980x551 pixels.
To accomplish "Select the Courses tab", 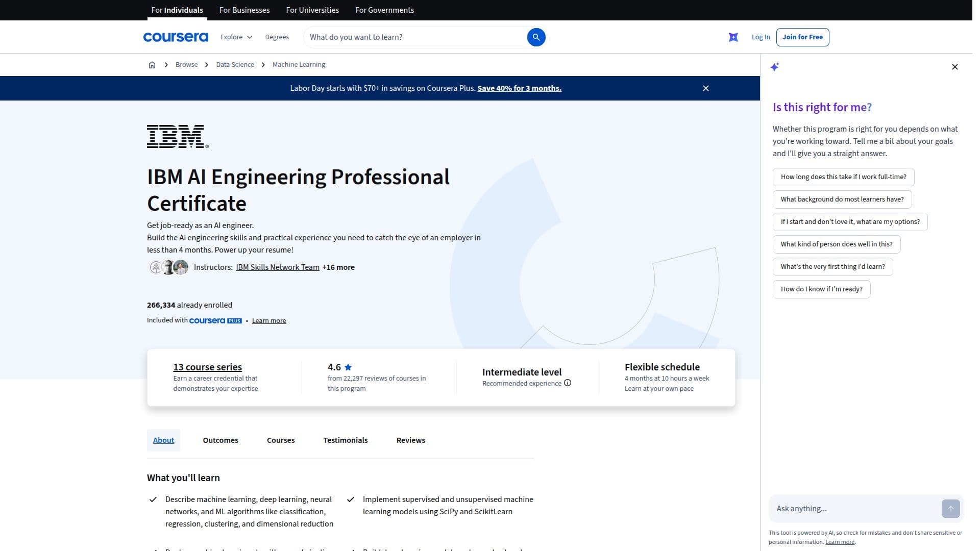I will click(281, 440).
